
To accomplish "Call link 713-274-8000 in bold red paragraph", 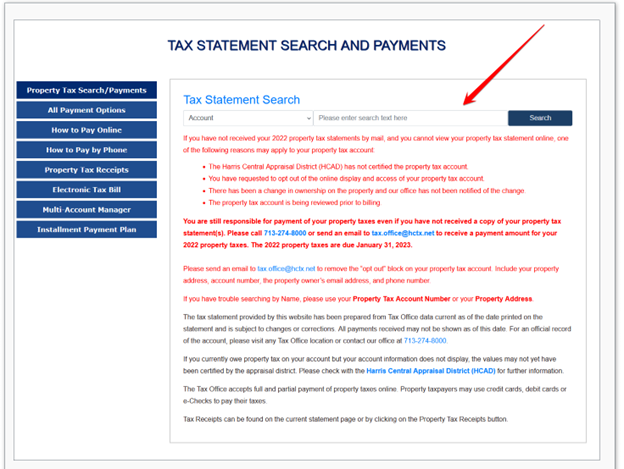I will click(285, 233).
